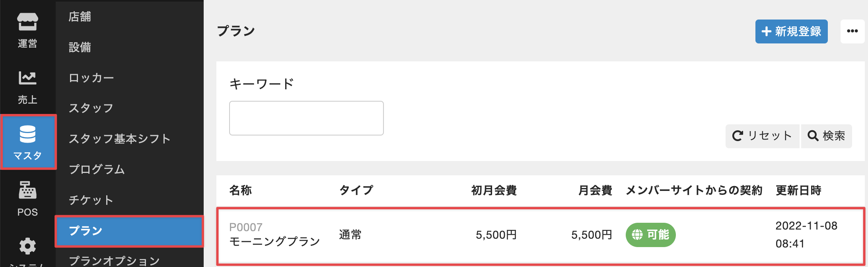Focus the キーワード input field
This screenshot has width=868, height=267.
306,118
